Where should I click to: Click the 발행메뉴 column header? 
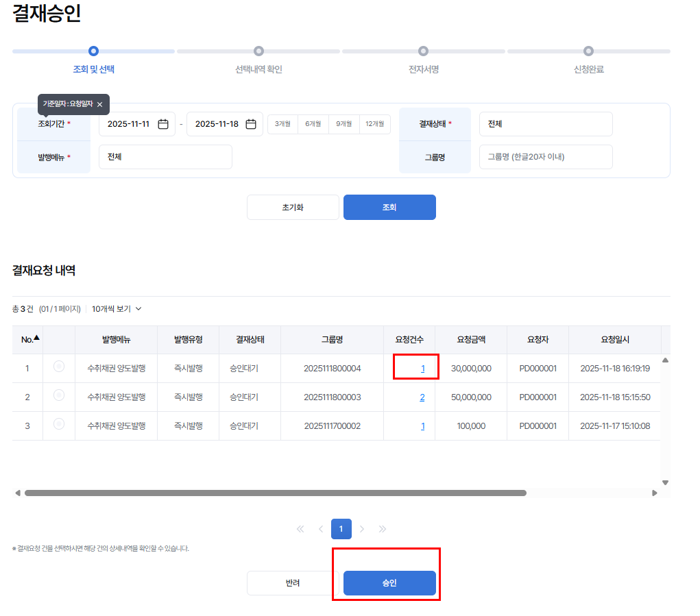point(116,340)
